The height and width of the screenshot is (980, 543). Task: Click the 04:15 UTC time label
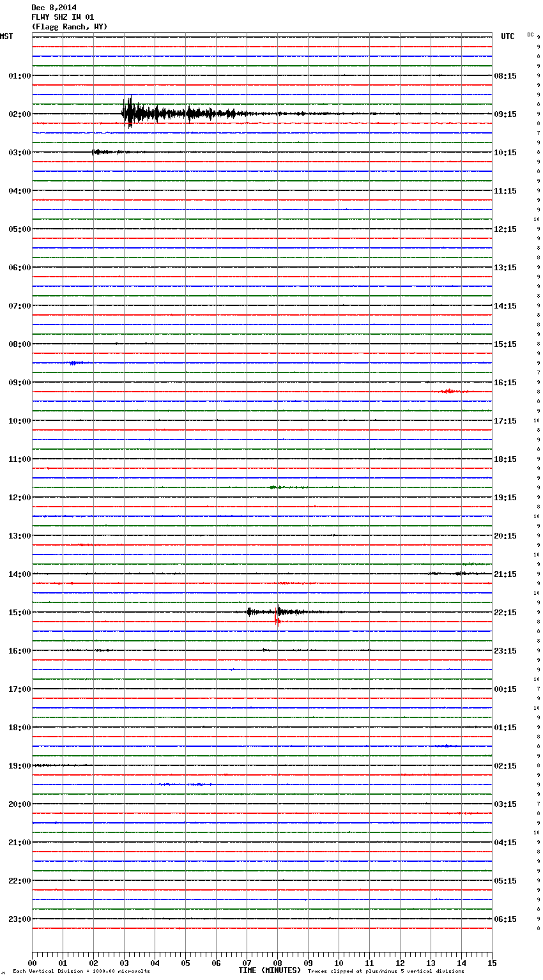pos(505,843)
